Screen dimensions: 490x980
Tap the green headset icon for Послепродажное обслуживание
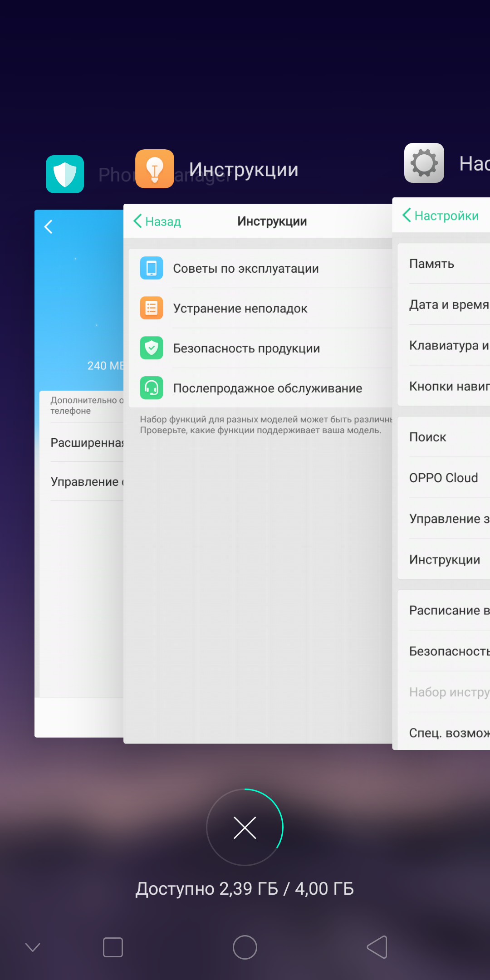point(152,388)
